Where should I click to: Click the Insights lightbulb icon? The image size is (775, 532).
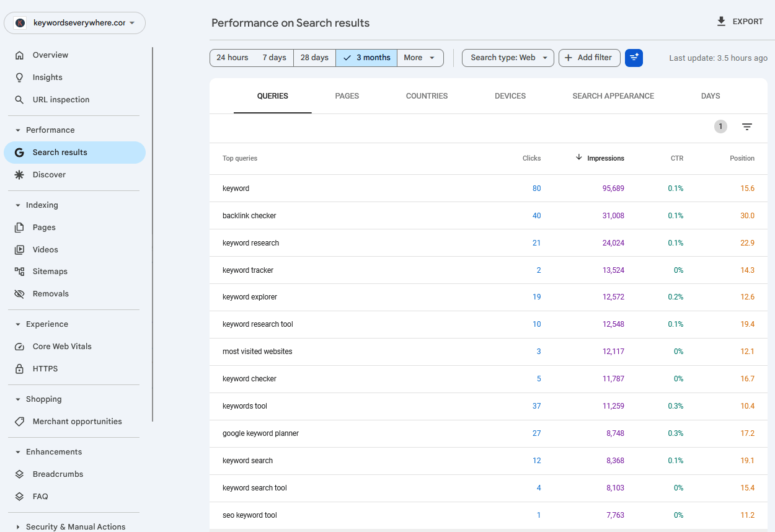click(x=19, y=78)
